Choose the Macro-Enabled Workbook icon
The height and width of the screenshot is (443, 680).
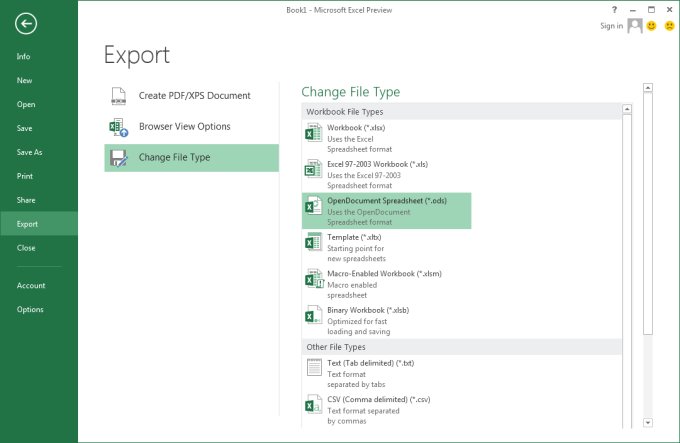314,279
